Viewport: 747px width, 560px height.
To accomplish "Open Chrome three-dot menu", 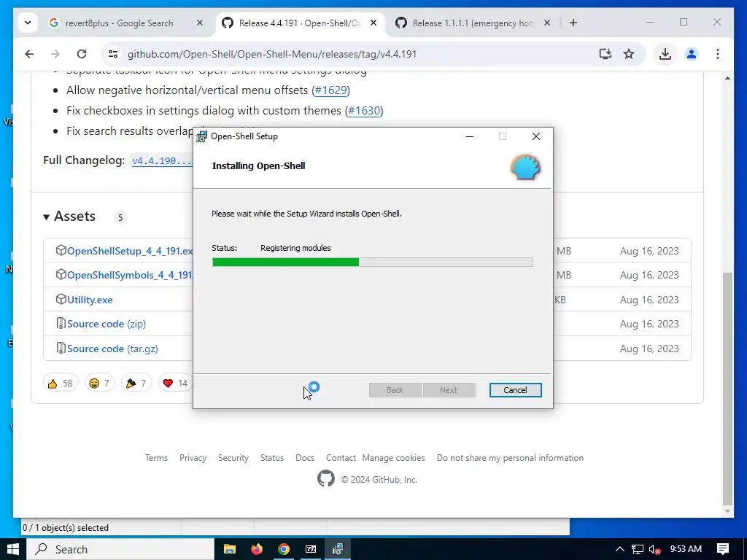I will [718, 54].
